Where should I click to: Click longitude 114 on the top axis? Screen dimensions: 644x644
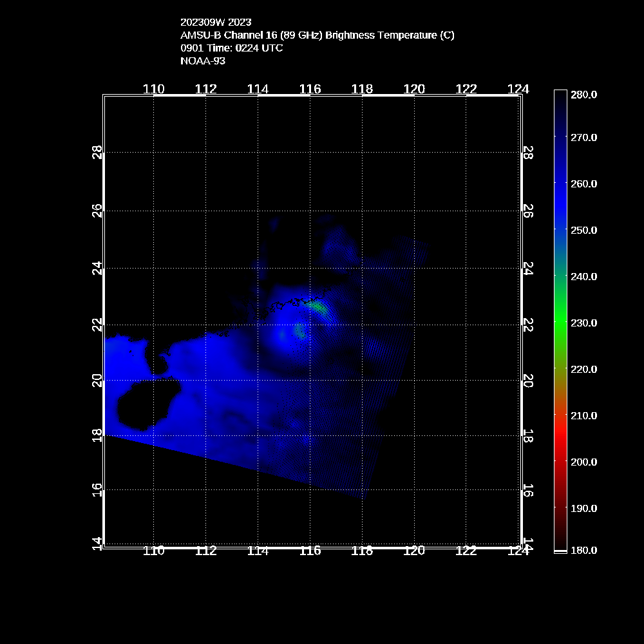pyautogui.click(x=258, y=89)
